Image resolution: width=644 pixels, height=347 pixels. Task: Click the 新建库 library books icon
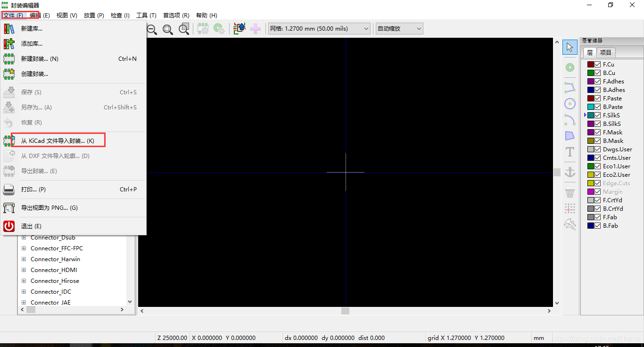tap(9, 29)
